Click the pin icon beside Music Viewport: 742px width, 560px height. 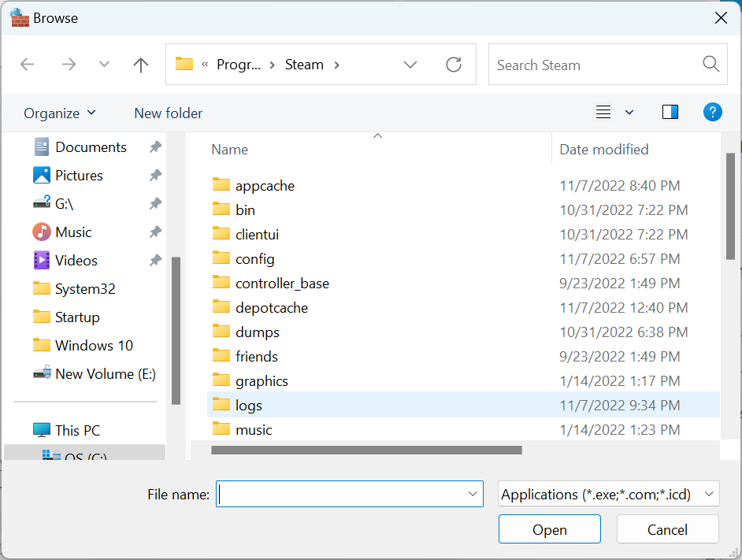(155, 232)
